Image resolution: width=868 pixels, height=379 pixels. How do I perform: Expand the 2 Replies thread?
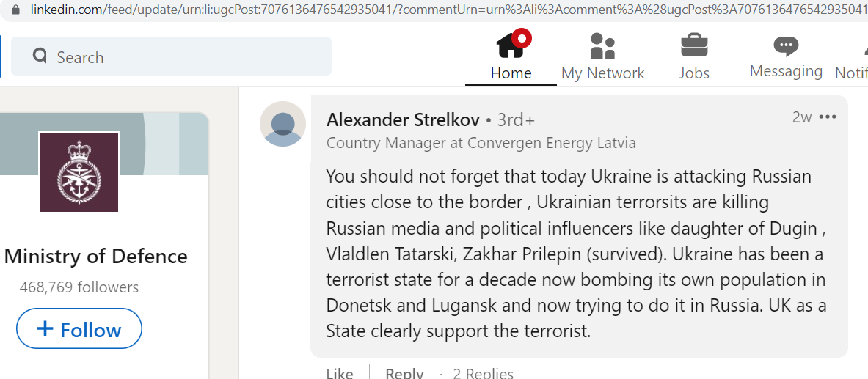tap(483, 373)
